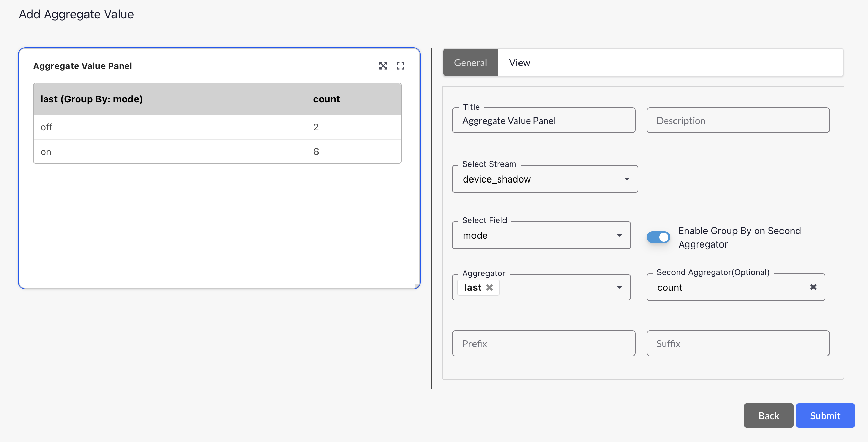
Task: Select the General tab
Action: coord(470,63)
